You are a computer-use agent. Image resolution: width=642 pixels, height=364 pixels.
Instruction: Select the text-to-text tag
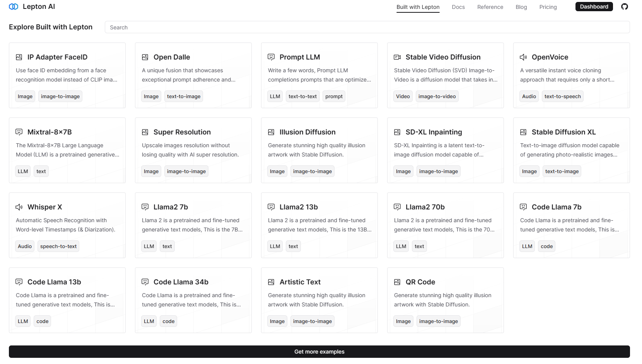[x=303, y=96]
